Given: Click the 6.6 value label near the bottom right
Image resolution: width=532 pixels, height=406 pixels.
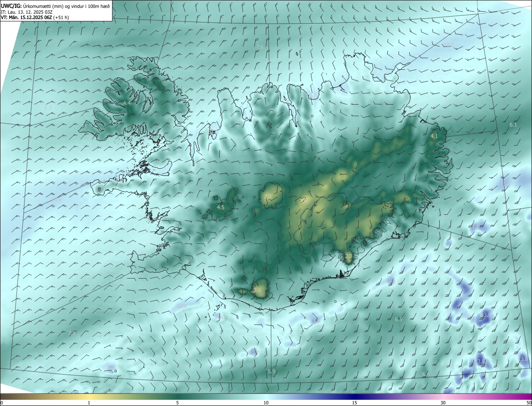Looking at the screenshot, I should tap(426, 374).
